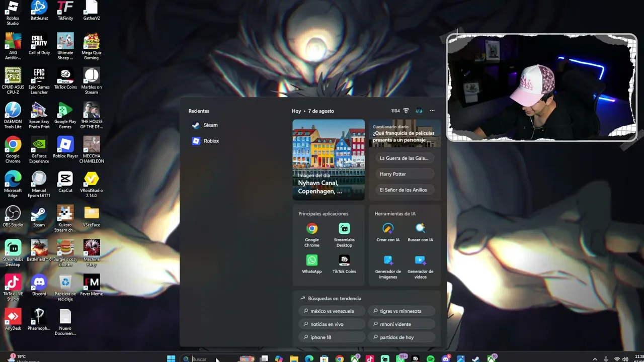
Task: Select the TikFinity desktop shortcut
Action: pyautogui.click(x=65, y=11)
